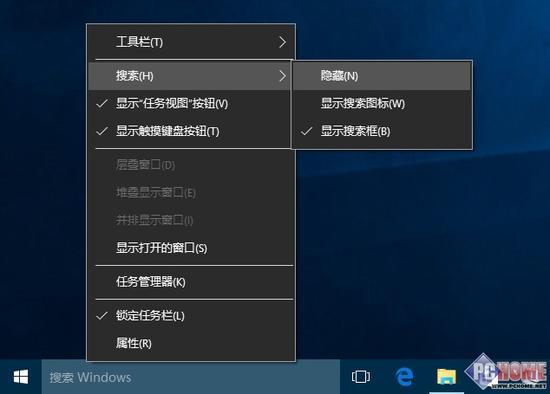Open the 搜索(H) submenu entry
Viewport: 550px width, 394px height.
(189, 75)
